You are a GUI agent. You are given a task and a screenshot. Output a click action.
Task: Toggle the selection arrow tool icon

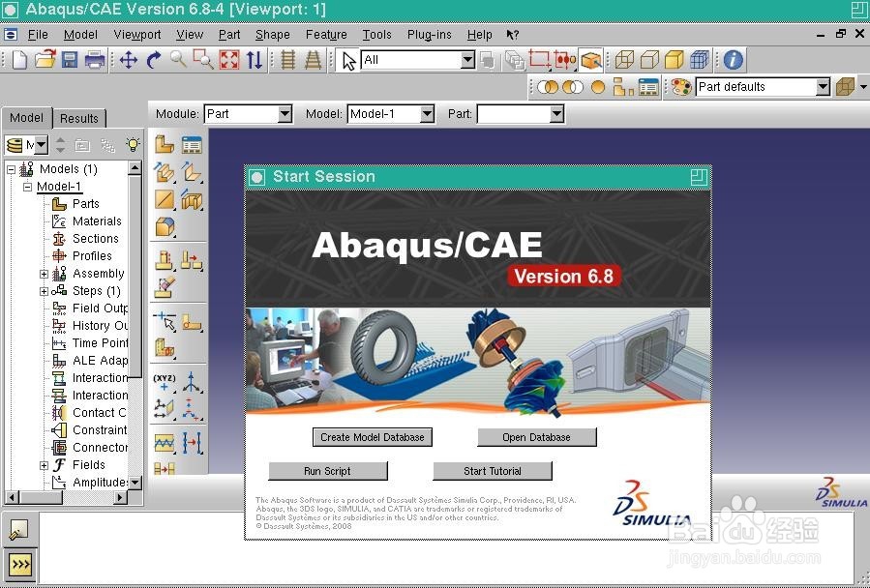pyautogui.click(x=349, y=61)
